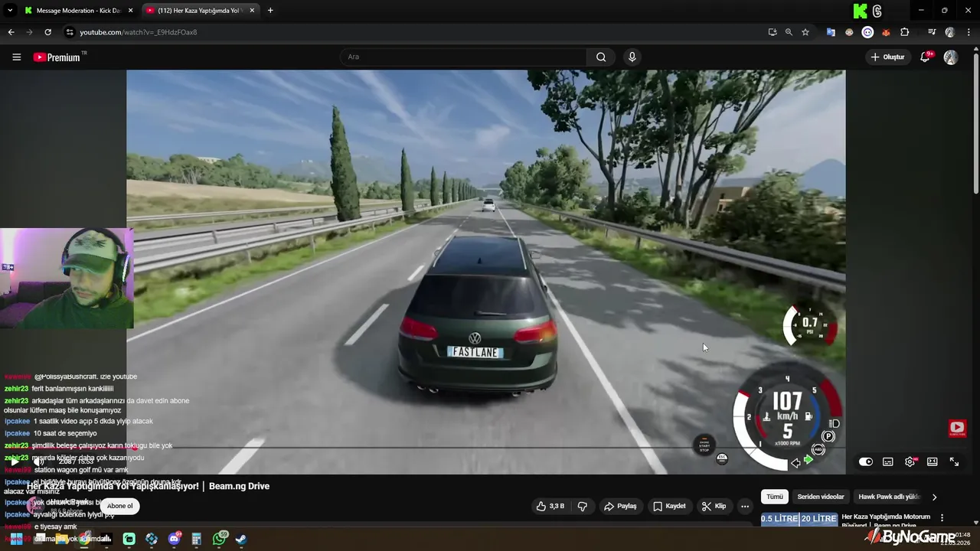
Task: Open the extensions puzzle menu
Action: pos(905,32)
